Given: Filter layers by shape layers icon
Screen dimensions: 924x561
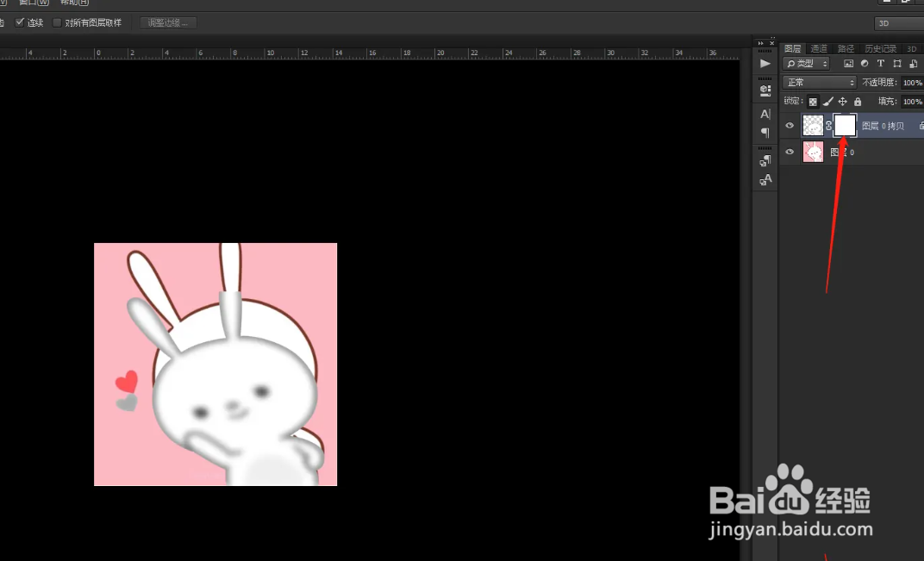Looking at the screenshot, I should 897,64.
